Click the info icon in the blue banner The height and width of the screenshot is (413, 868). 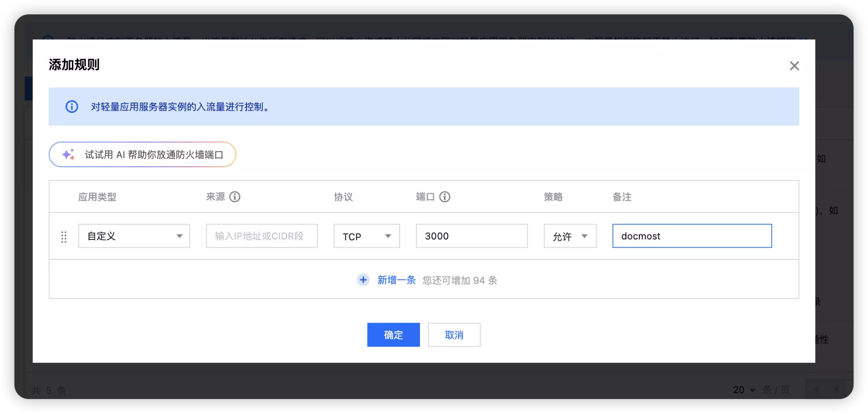tap(72, 107)
